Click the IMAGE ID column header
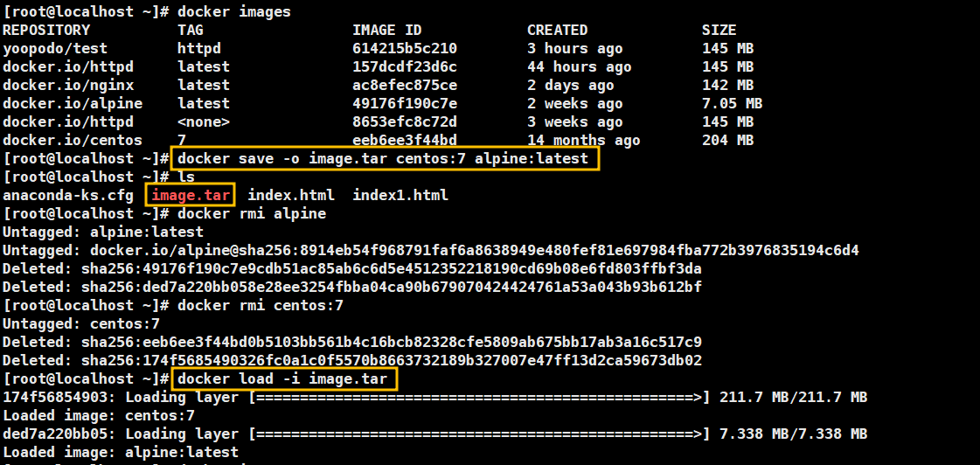 click(387, 30)
